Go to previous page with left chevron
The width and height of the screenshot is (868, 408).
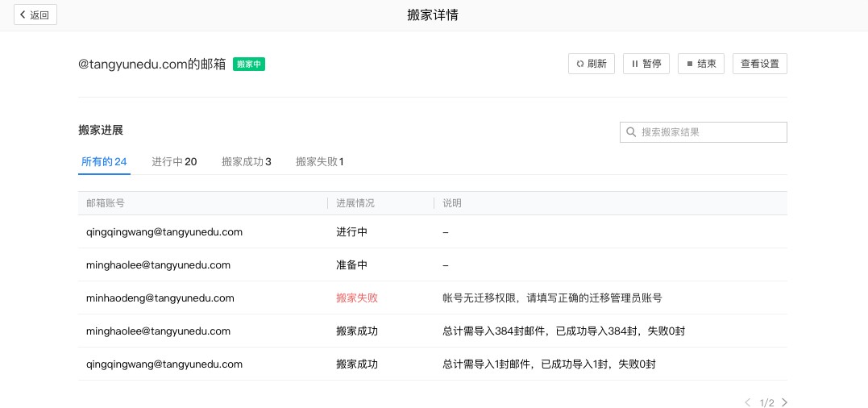[747, 402]
